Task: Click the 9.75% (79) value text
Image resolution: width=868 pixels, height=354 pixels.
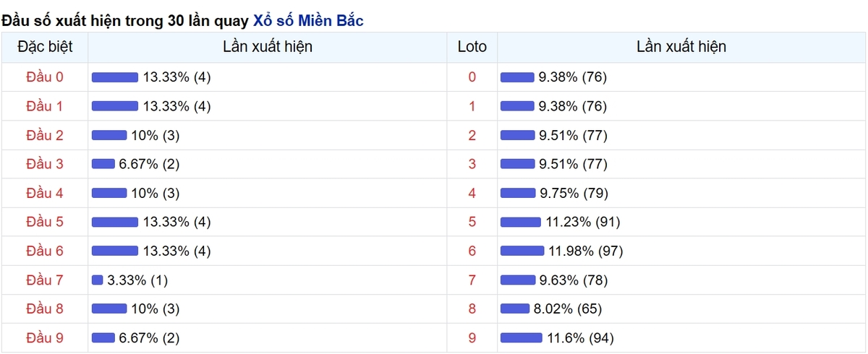Action: (x=574, y=193)
